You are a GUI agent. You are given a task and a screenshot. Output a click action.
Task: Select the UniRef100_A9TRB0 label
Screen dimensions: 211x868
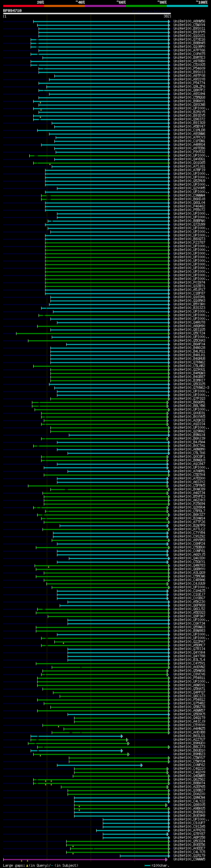point(189,61)
